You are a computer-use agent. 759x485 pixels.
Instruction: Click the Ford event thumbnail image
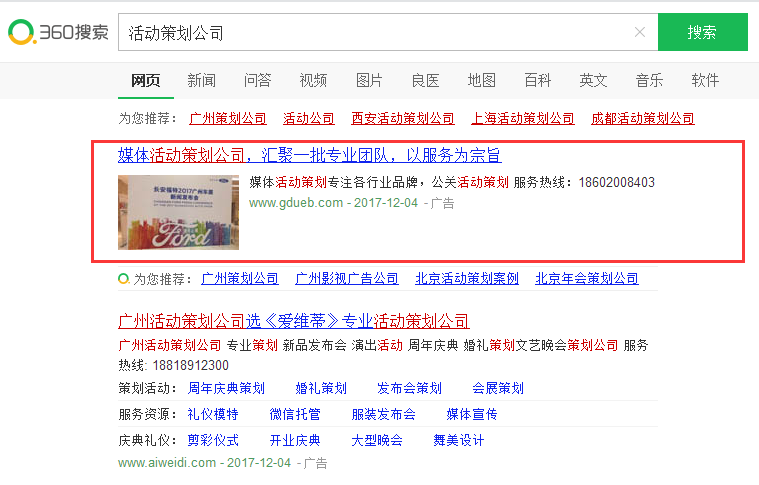click(178, 212)
